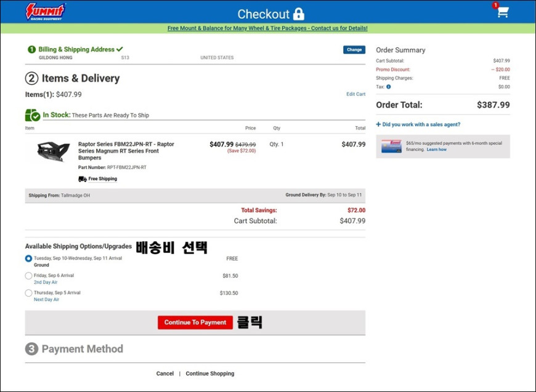Click the Promo Discount -$20.00 value
This screenshot has height=392, width=536.
(500, 70)
